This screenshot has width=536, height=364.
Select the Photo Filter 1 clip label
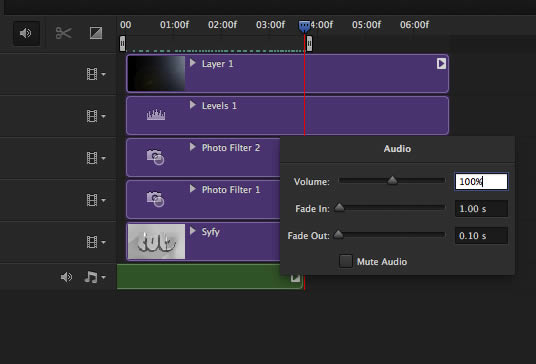231,190
